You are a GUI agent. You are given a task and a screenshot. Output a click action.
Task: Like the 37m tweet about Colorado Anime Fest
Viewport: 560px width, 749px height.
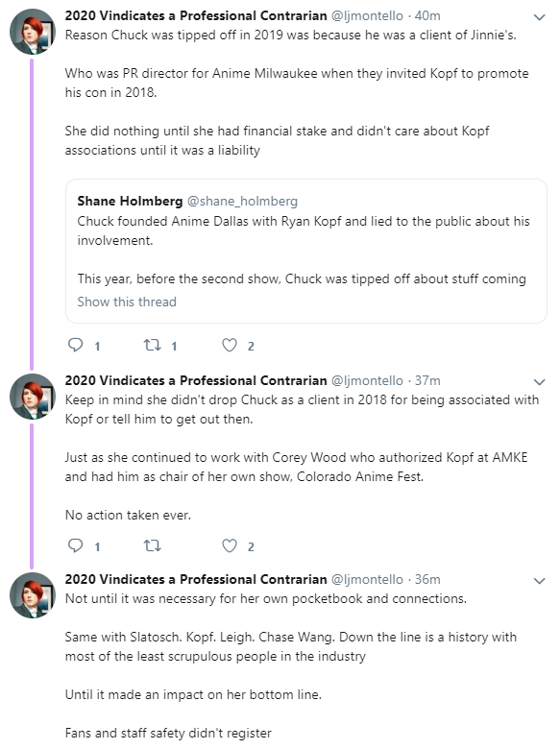(230, 545)
